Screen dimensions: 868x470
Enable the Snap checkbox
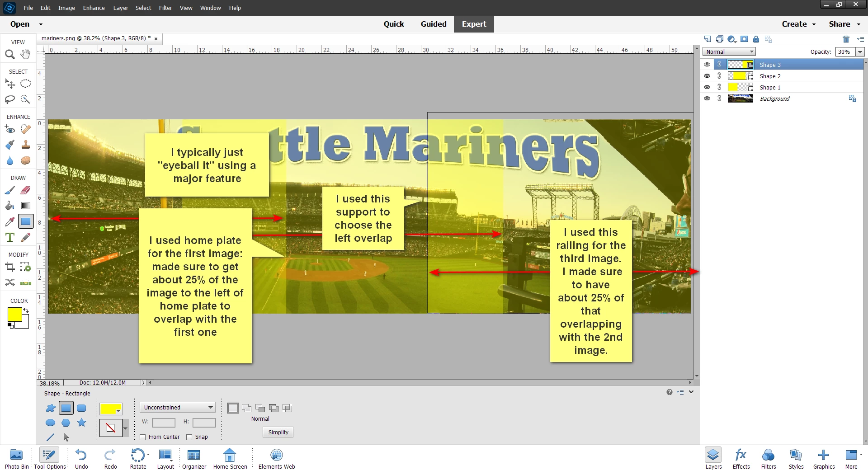coord(189,437)
